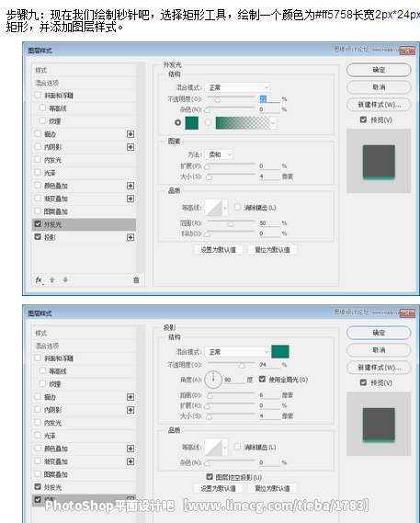Click 不透明度 value field in Outer Glow dialog
The image size is (420, 523).
pyautogui.click(x=269, y=98)
